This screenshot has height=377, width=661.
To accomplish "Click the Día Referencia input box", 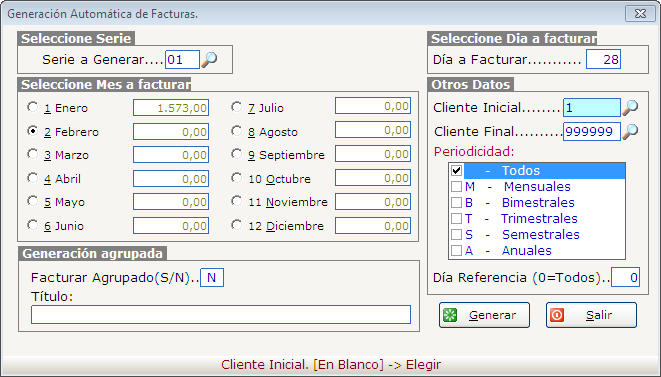I will pyautogui.click(x=626, y=277).
